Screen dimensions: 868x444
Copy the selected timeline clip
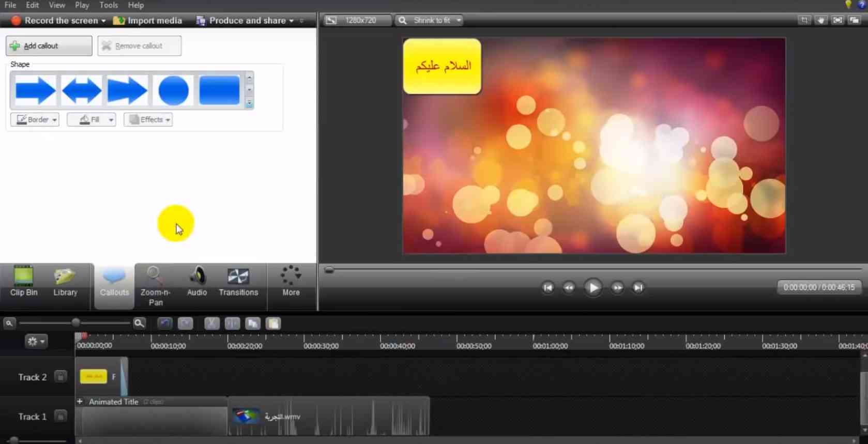click(x=253, y=324)
